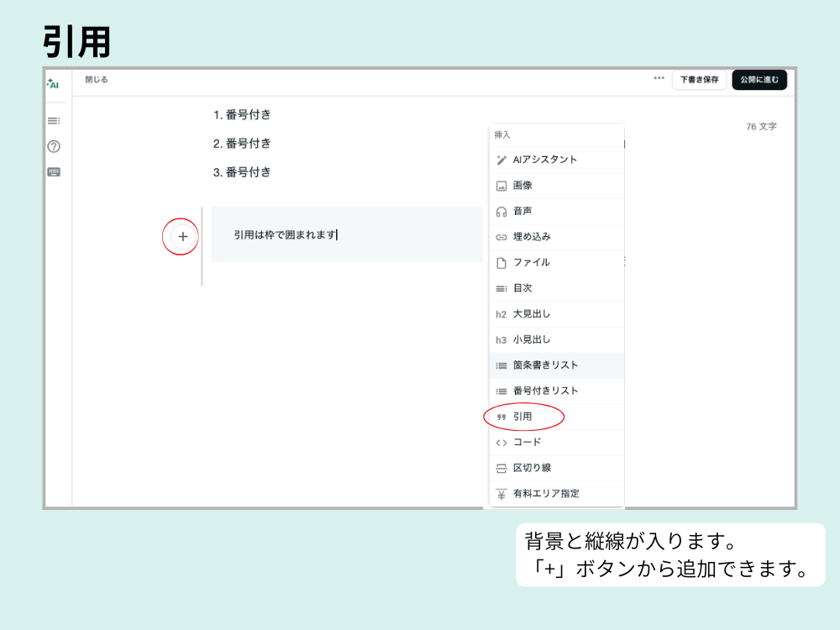This screenshot has width=840, height=630.
Task: Proceed to publish via 公開に進む
Action: 759,80
